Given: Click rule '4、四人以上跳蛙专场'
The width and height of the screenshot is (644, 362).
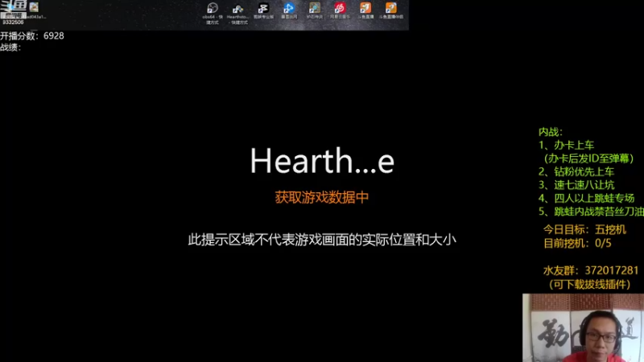Looking at the screenshot, I should 587,198.
